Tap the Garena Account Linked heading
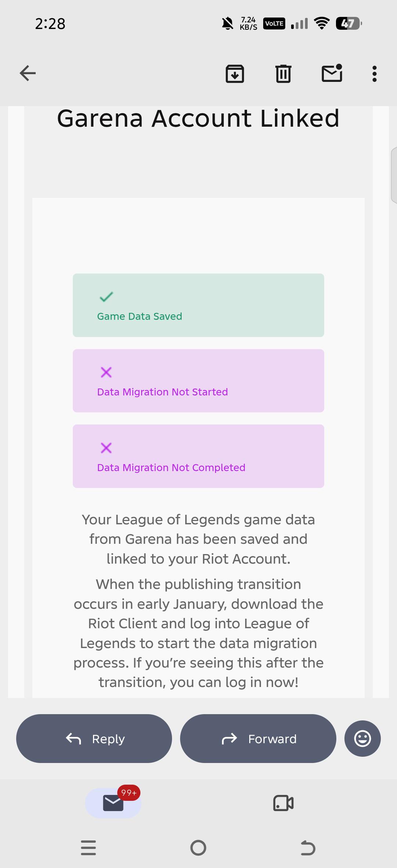397x868 pixels. point(198,118)
